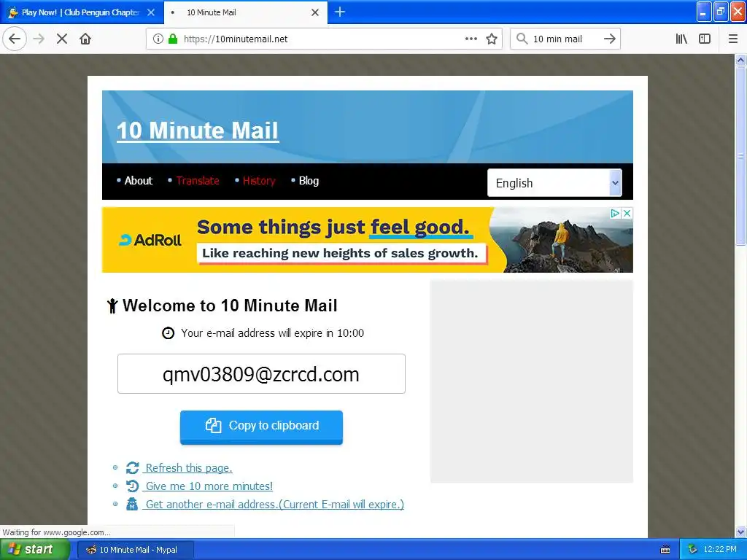
Task: Open page actions three-dot menu
Action: [x=471, y=39]
